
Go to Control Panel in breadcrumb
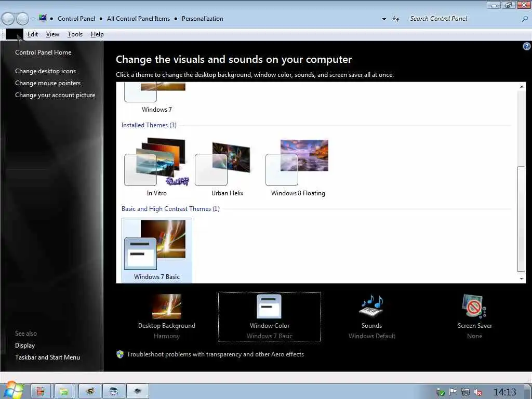76,19
